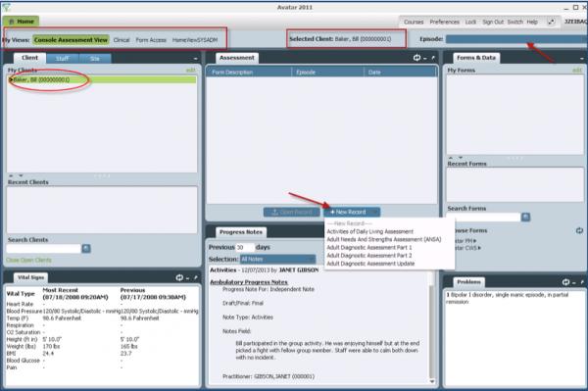Open the Preferences menu item
Image resolution: width=588 pixels, height=391 pixels.
click(444, 23)
